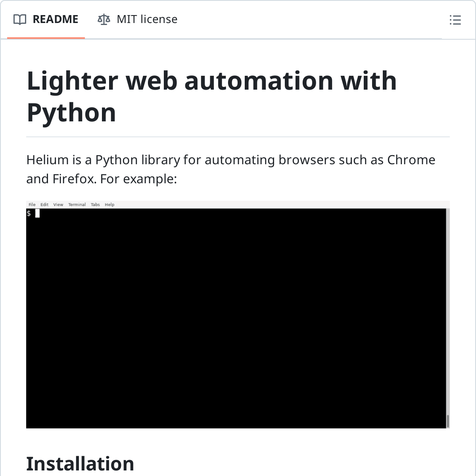
Task: Open the outline list icon
Action: coord(455,20)
